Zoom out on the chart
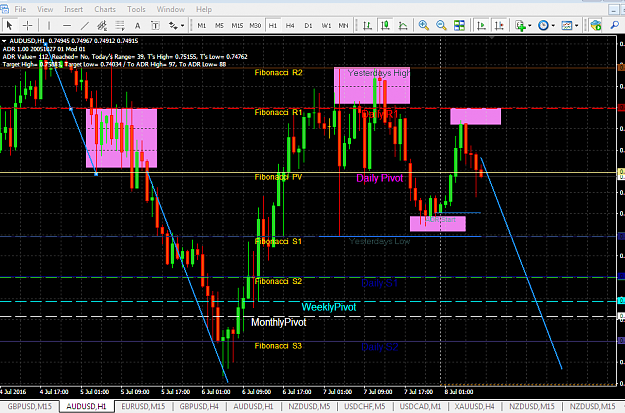The image size is (625, 413). (x=441, y=26)
